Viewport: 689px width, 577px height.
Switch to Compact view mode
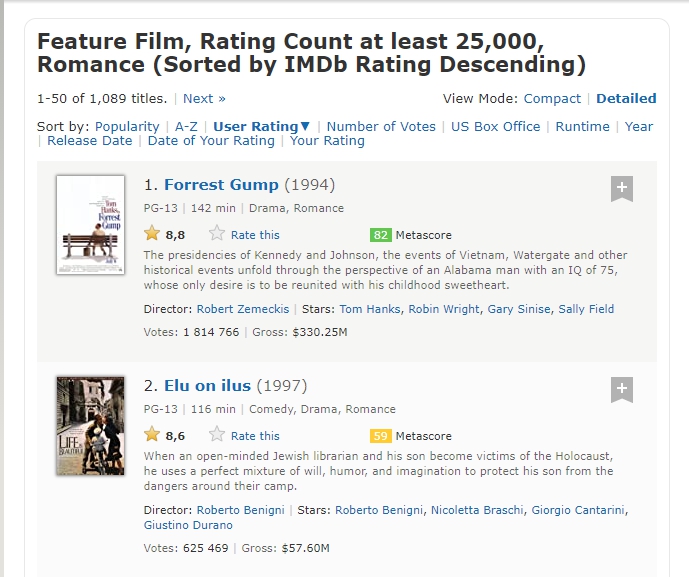(551, 99)
